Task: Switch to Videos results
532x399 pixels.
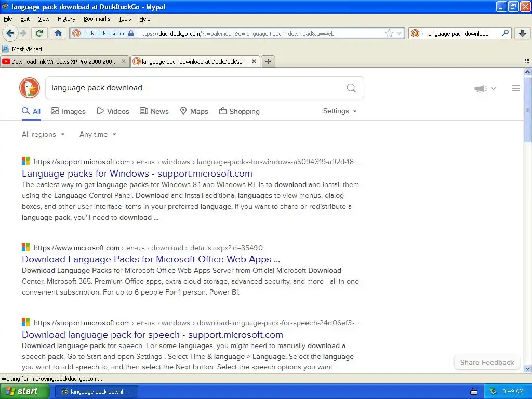Action: [113, 111]
